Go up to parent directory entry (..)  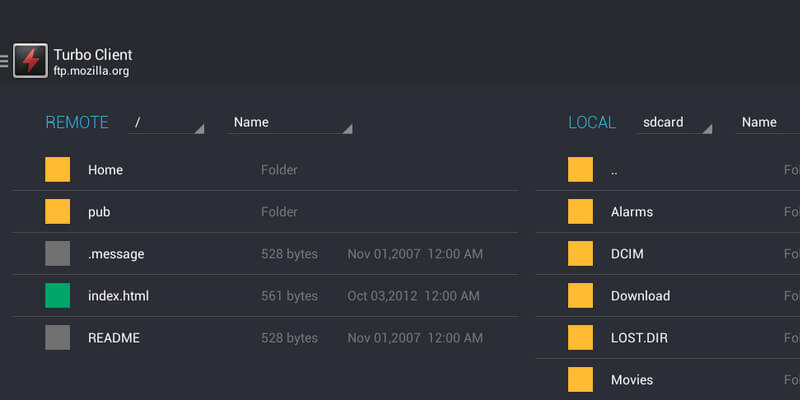point(614,170)
